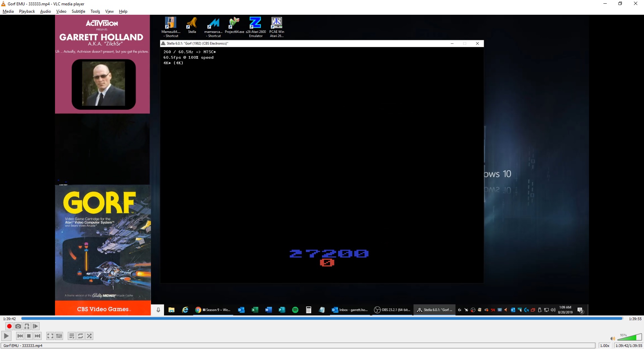Toggle A-B loop points
644x349 pixels.
click(x=27, y=326)
